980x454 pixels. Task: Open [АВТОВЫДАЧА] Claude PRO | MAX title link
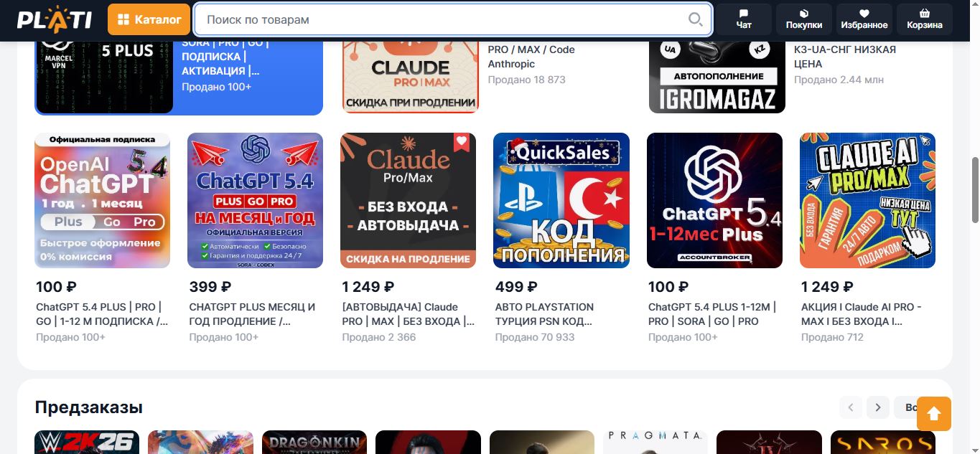click(409, 314)
